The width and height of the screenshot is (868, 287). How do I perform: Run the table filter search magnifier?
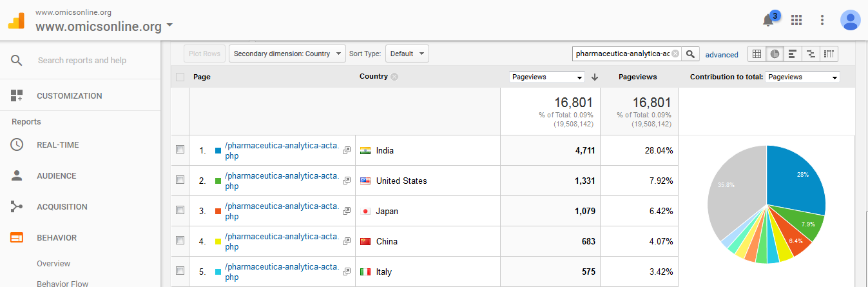(x=691, y=54)
